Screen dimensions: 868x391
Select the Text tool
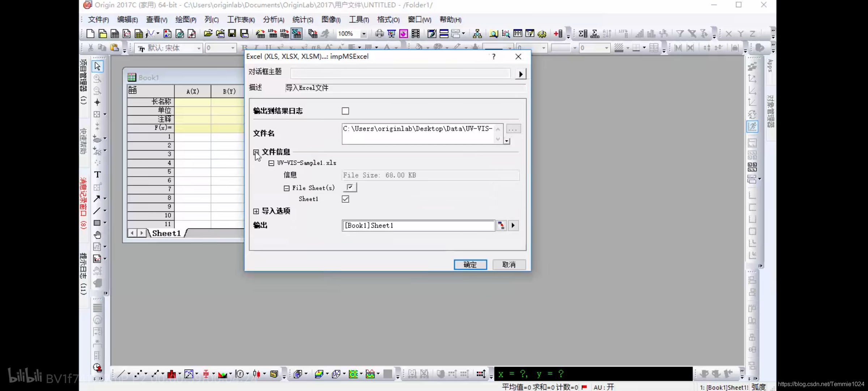[97, 175]
